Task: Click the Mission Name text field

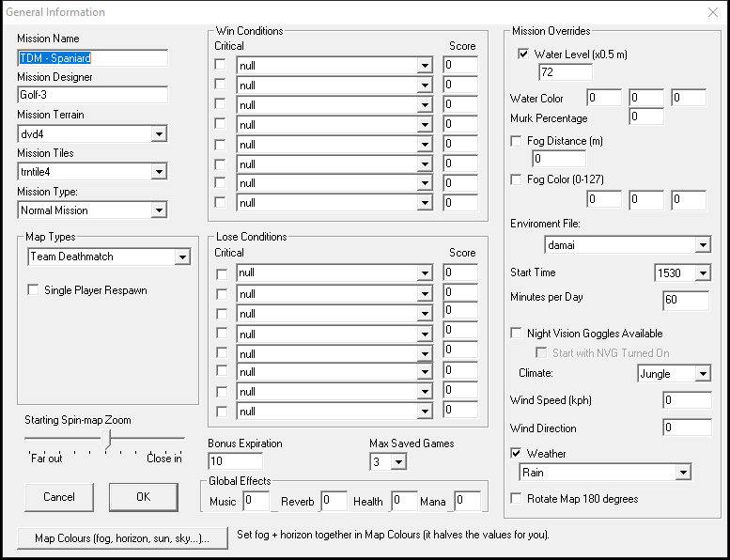Action: point(93,58)
